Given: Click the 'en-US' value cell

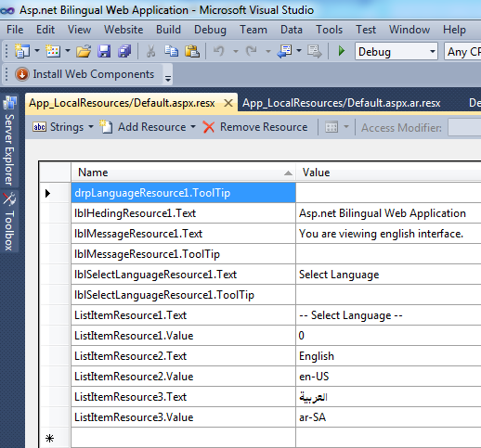Looking at the screenshot, I should pos(388,377).
